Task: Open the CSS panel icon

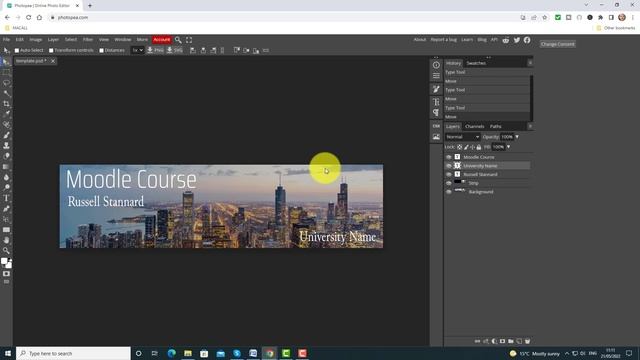Action: click(436, 126)
